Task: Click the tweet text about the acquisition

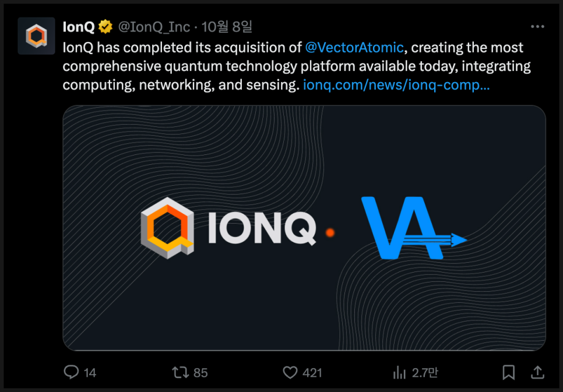Action: (233, 66)
